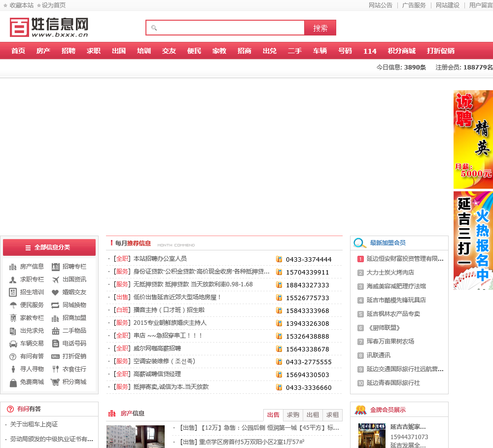The image size is (493, 448).
Task: Go to 打折促销 in the nav bar
Action: click(440, 51)
